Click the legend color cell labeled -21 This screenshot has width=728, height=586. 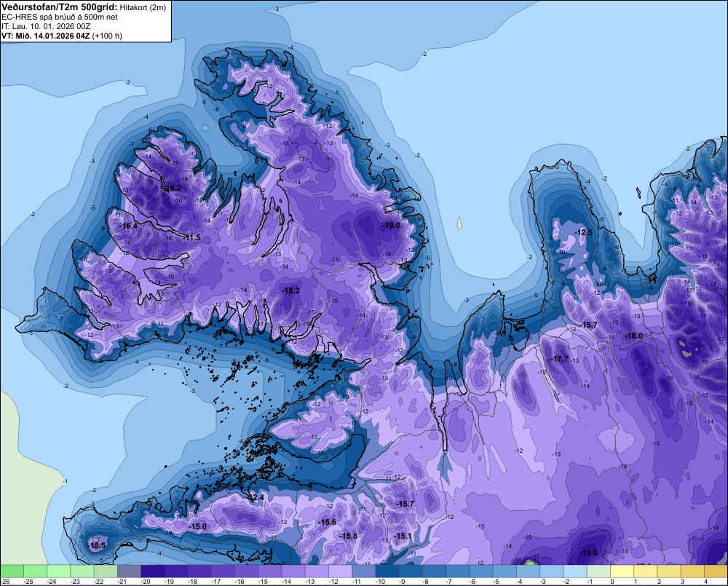[x=129, y=571]
